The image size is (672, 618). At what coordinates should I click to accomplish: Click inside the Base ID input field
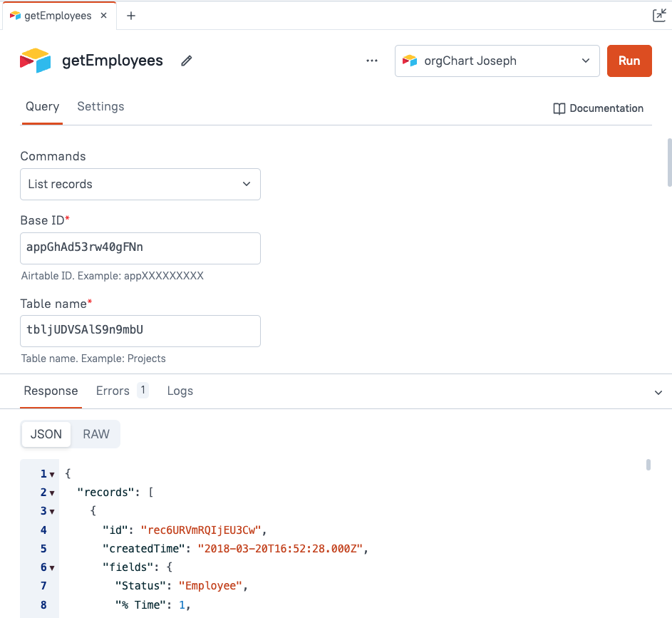coord(140,248)
